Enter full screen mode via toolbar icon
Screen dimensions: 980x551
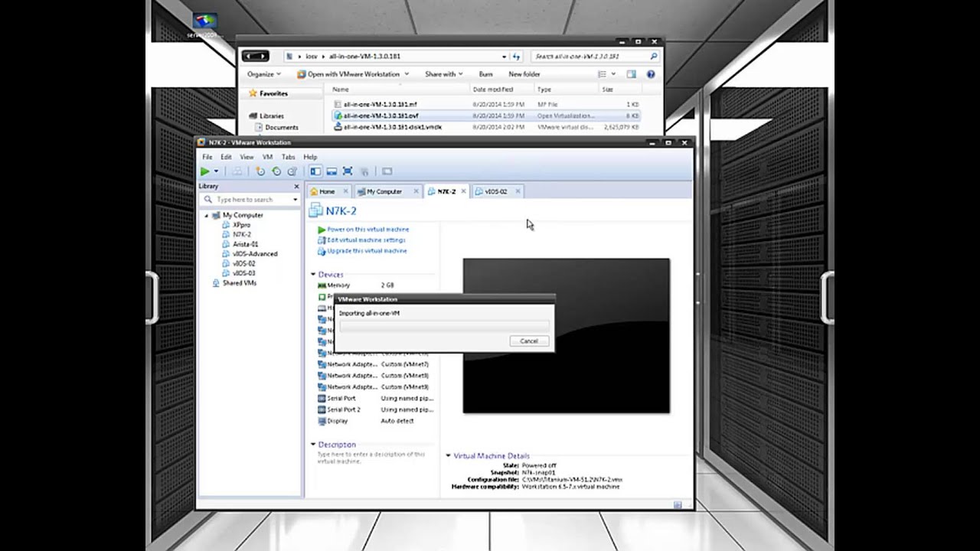tap(348, 171)
